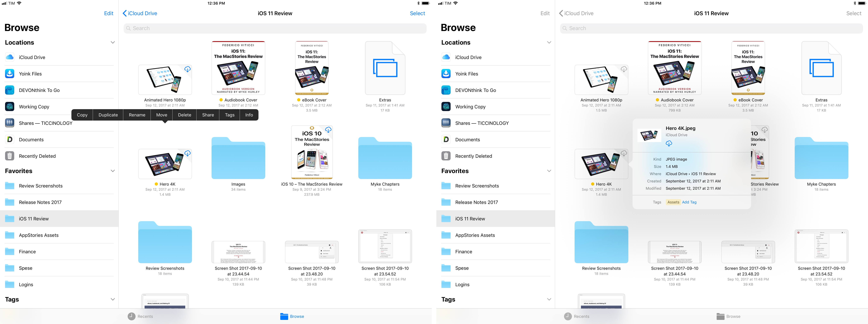Collapse Locations section in left screenshot
This screenshot has height=324, width=868.
(x=112, y=43)
